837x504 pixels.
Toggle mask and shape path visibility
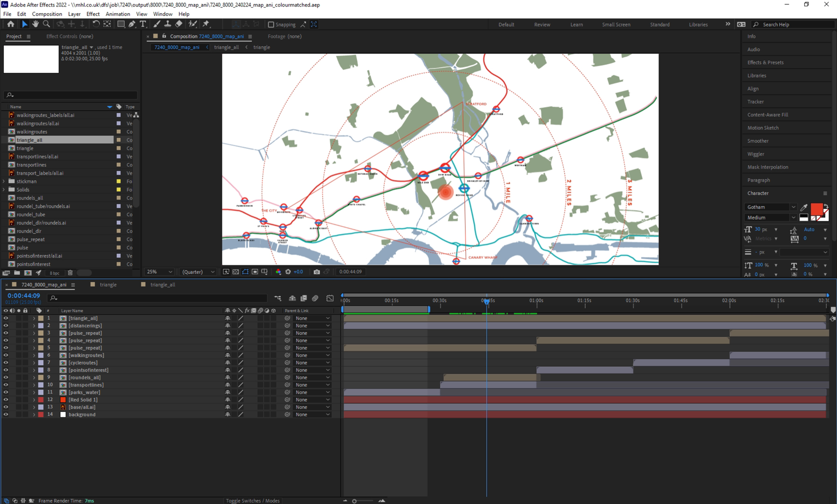point(245,272)
